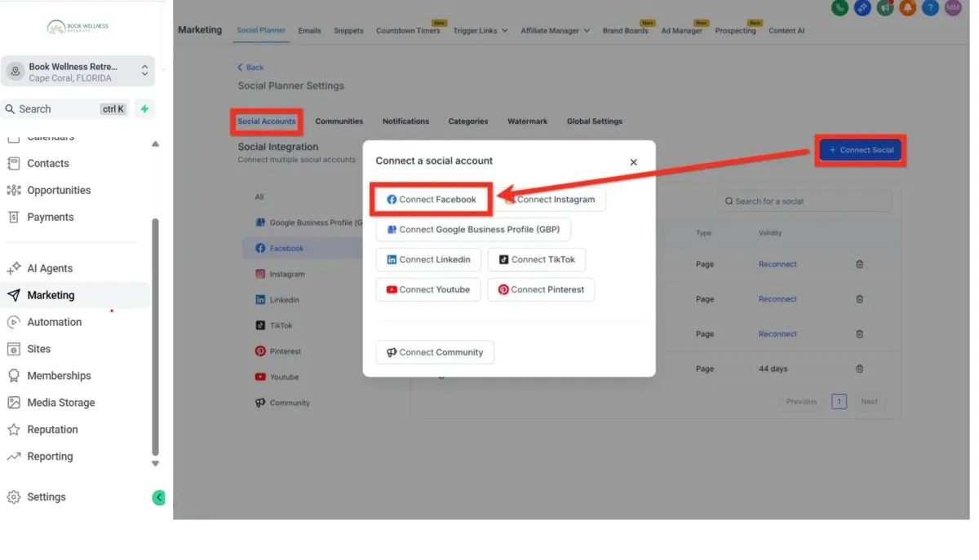Click the Connect Facebook button
This screenshot has width=979, height=560.
coord(432,200)
